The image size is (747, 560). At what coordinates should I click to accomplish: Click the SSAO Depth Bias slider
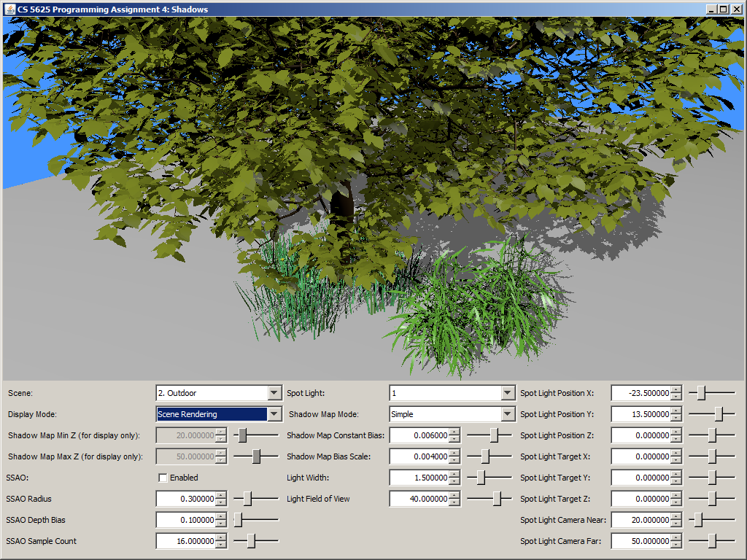tap(238, 520)
